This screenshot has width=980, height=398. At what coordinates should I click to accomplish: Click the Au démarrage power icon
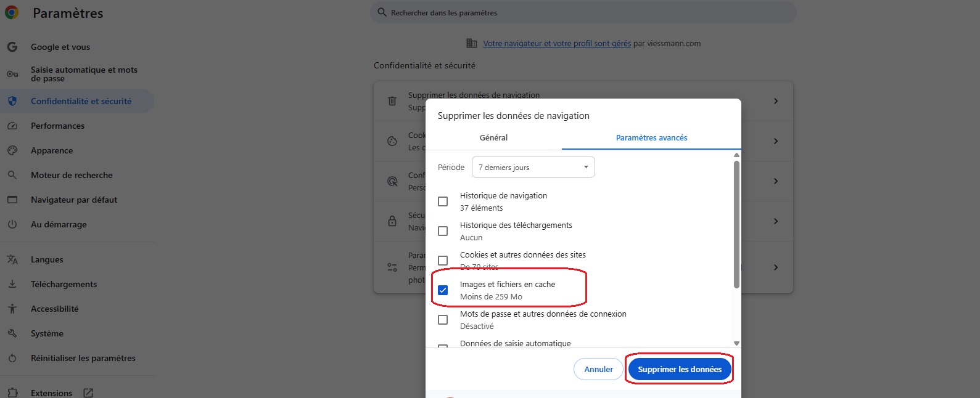coord(12,224)
